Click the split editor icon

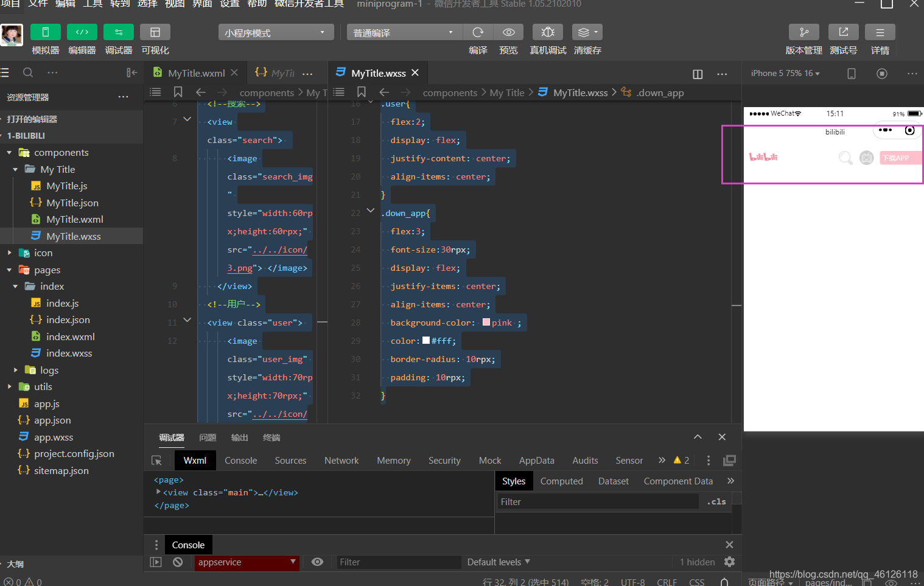pos(698,74)
